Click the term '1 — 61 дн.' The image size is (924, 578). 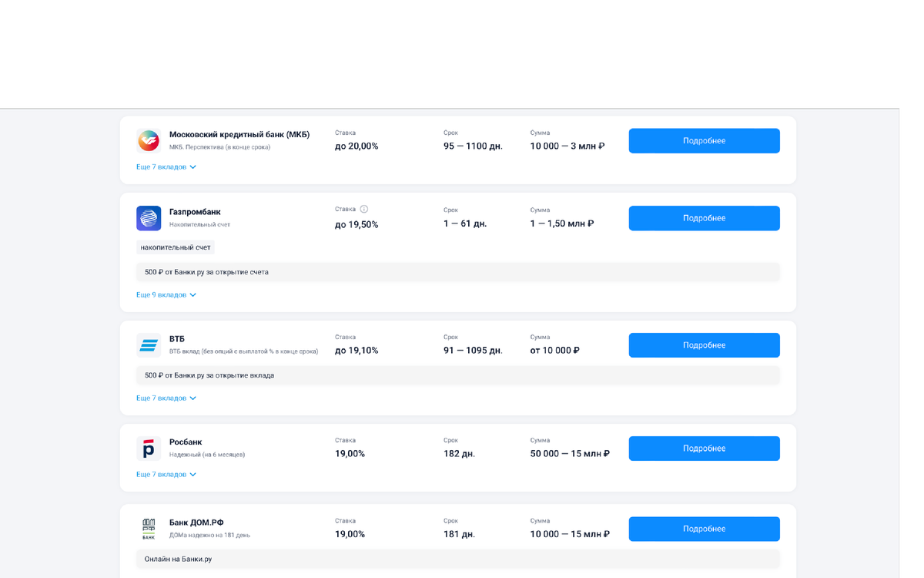coord(465,223)
